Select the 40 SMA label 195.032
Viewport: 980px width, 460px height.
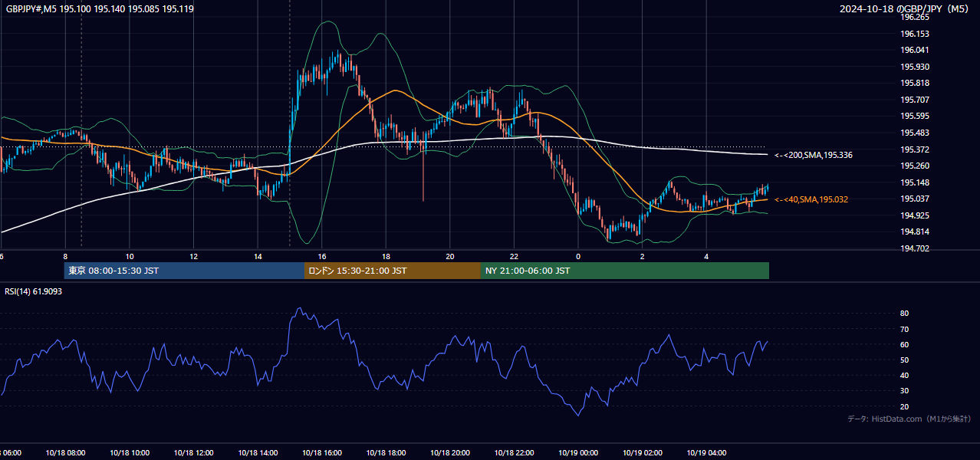[x=812, y=199]
